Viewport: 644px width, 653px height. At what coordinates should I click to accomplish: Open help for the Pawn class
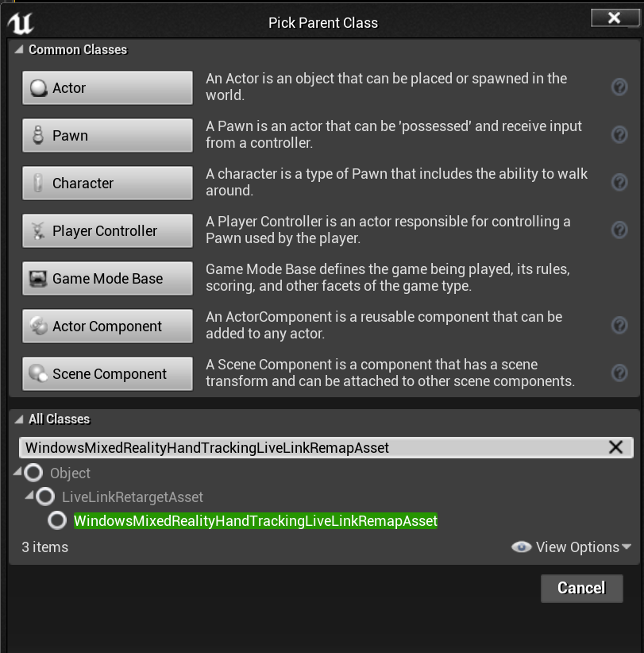(619, 134)
